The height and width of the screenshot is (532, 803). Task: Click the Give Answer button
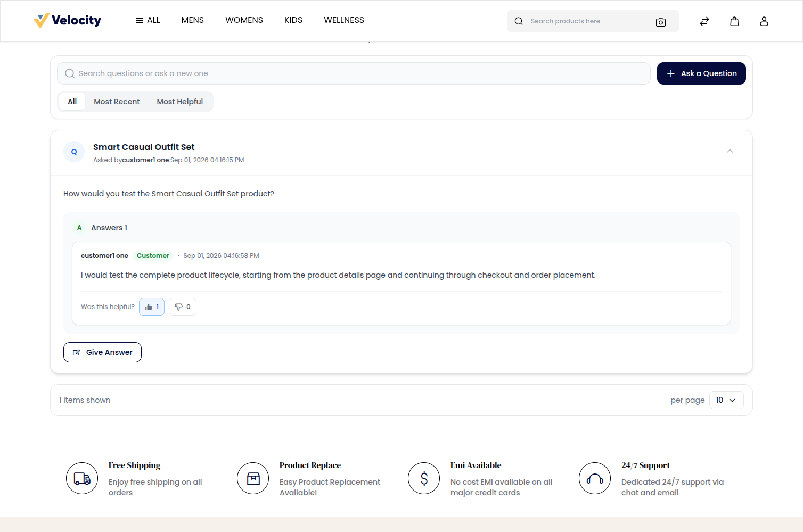(102, 352)
